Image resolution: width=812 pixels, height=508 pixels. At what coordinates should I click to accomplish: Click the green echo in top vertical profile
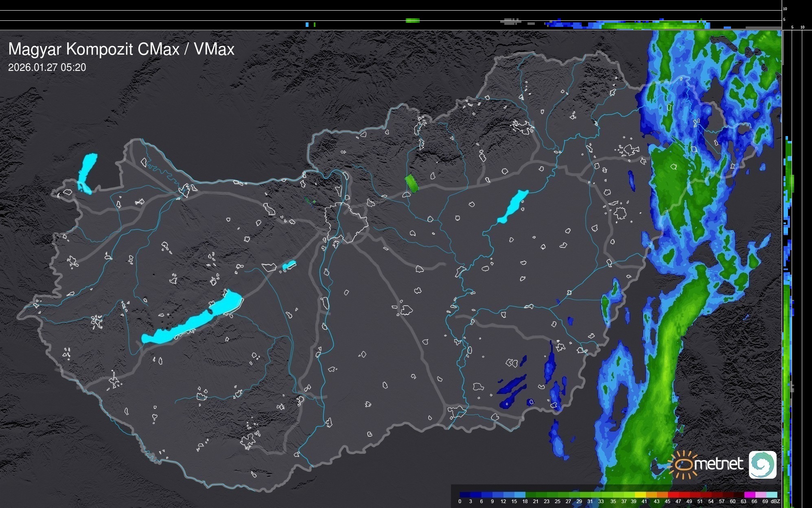click(x=412, y=20)
